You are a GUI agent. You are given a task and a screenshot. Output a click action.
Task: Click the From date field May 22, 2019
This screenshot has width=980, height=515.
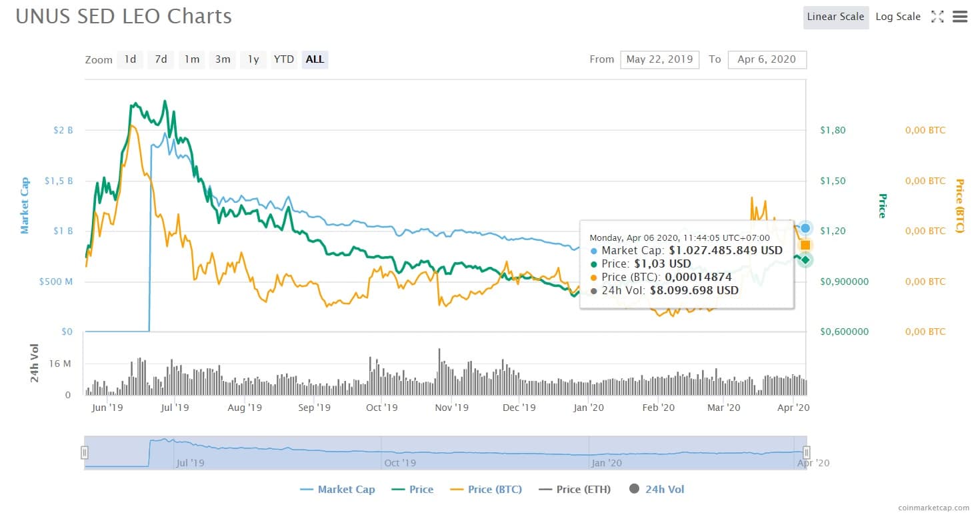pyautogui.click(x=659, y=59)
